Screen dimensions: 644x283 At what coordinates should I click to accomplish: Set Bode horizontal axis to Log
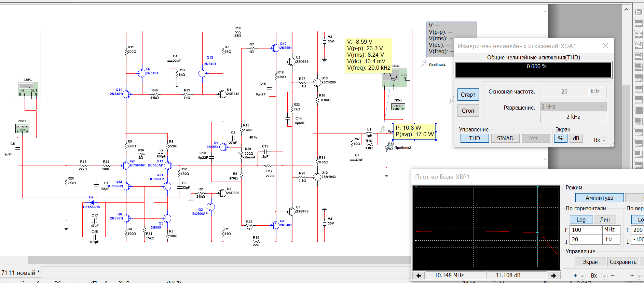point(581,220)
